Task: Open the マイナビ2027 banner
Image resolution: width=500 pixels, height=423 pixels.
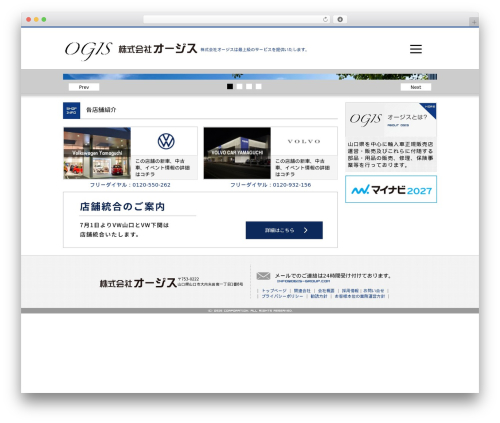Action: coord(391,189)
